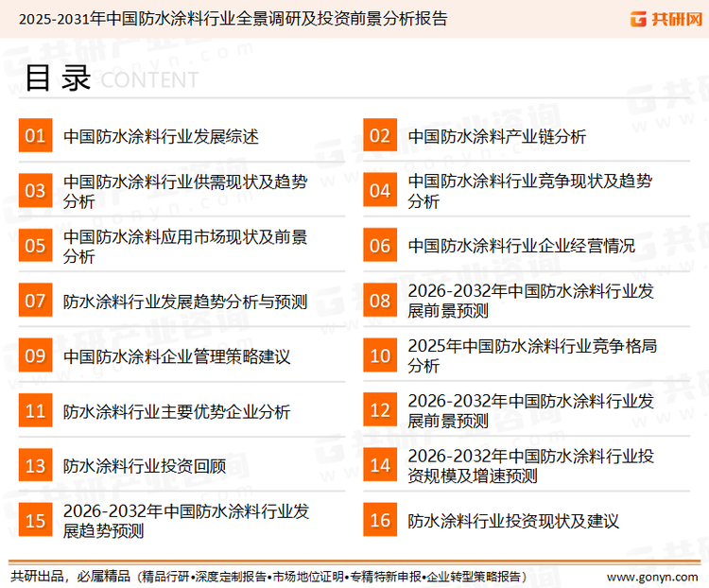Click the 共研网 logo in the header
This screenshot has width=709, height=588.
pos(666,19)
